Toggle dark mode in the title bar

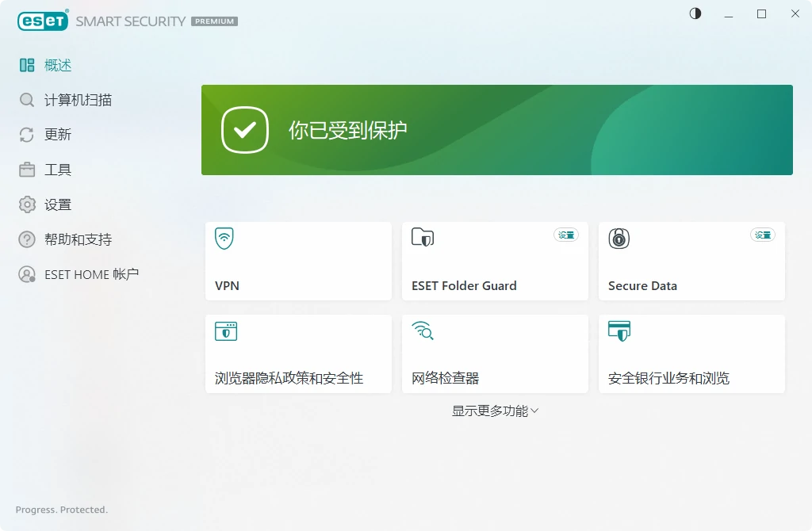[x=695, y=13]
